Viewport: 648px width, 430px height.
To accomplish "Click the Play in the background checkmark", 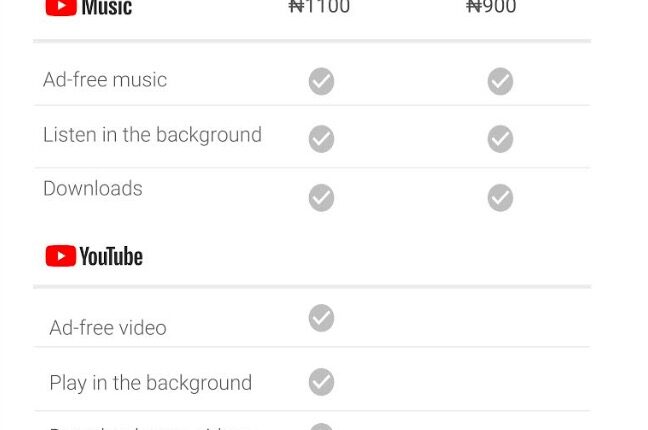I will point(321,382).
